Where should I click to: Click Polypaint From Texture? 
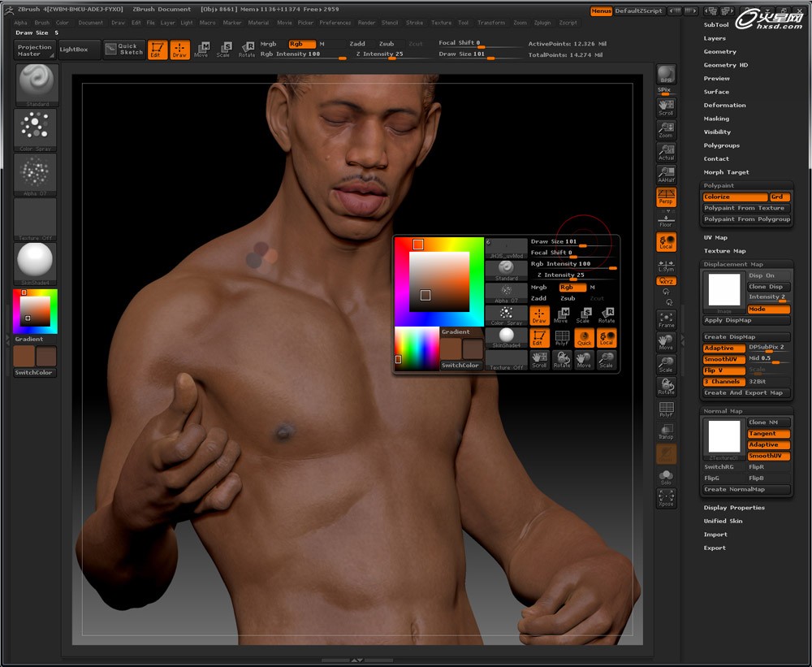(746, 208)
